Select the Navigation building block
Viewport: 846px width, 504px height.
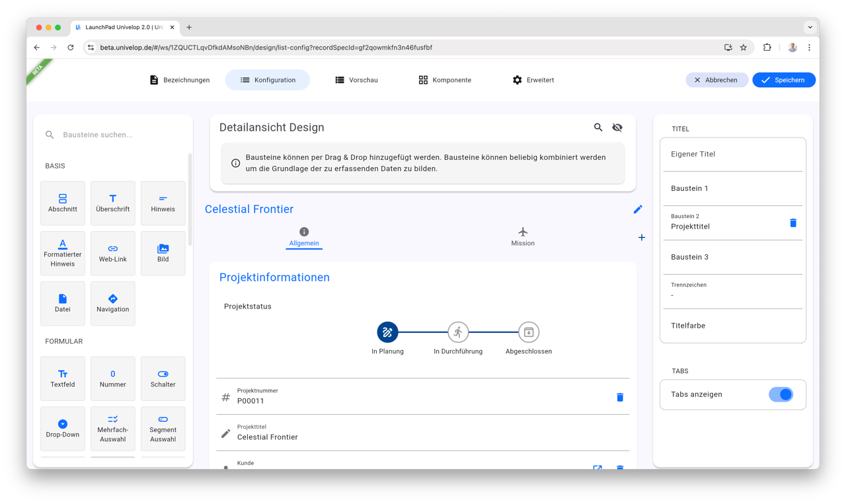click(113, 304)
